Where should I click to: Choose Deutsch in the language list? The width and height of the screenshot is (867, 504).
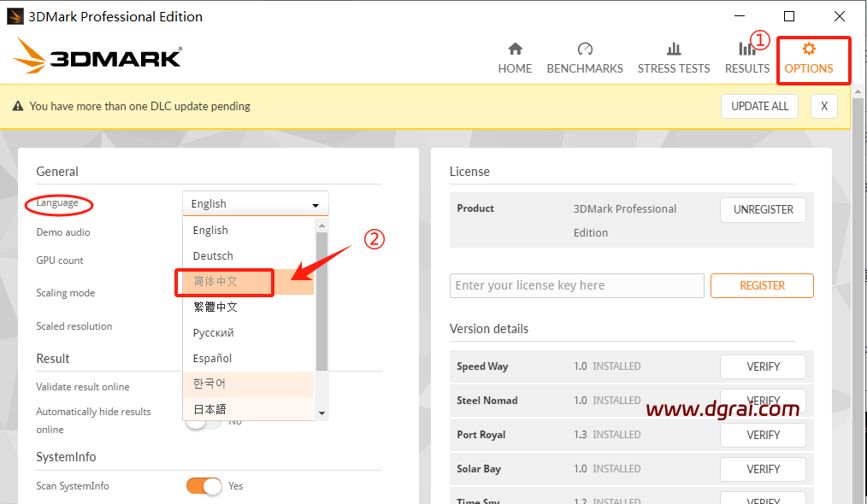pos(213,256)
